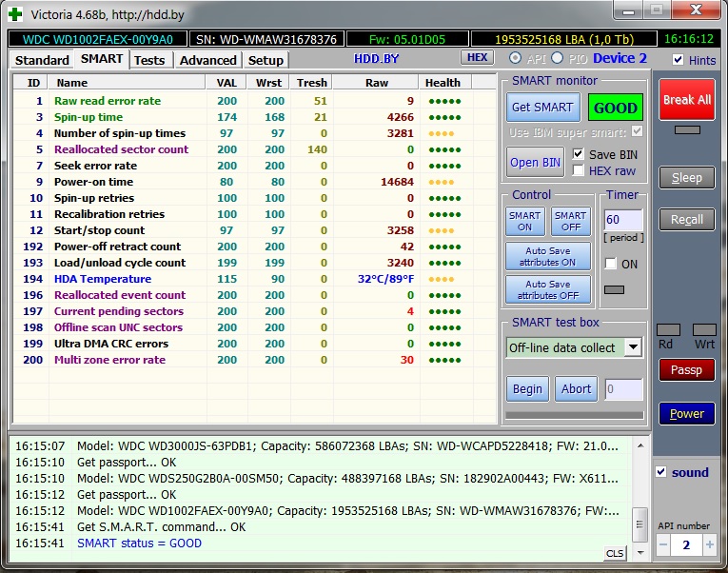
Task: Click the indicator under Break All
Action: pyautogui.click(x=687, y=130)
